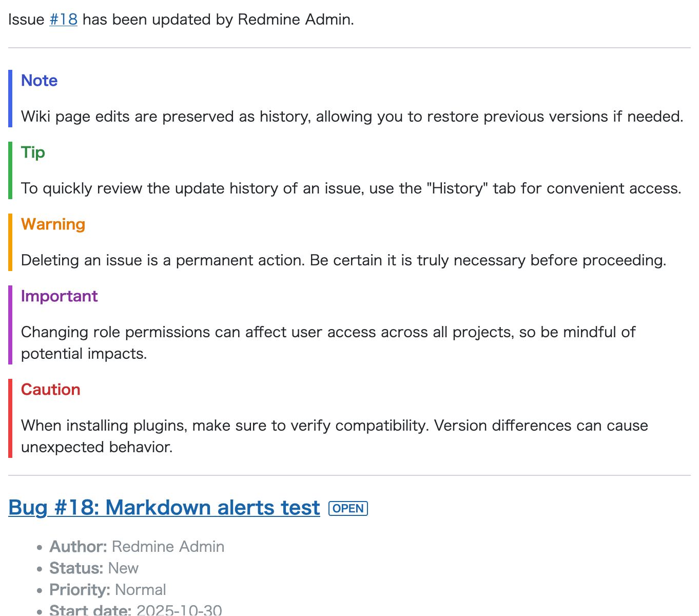Click the History tab tip text
Screen dimensions: 699x616
(x=351, y=188)
